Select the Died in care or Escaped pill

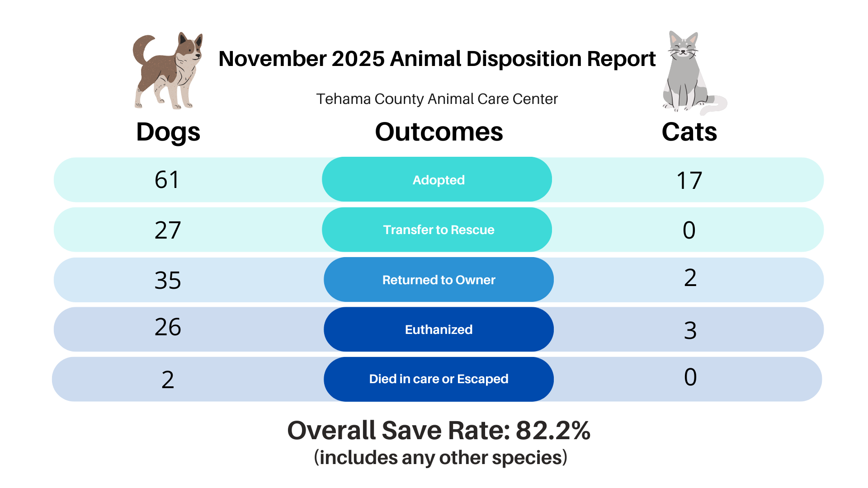click(x=439, y=379)
